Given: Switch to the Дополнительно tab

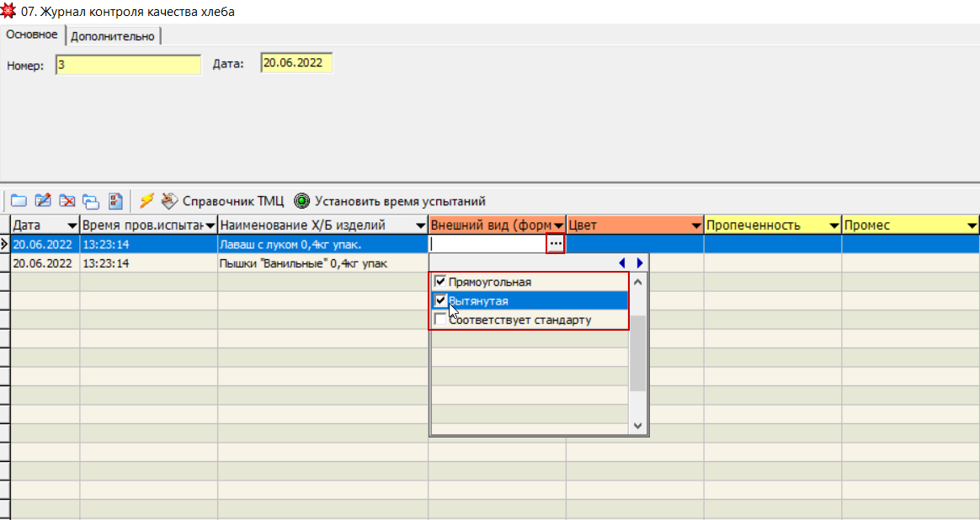Looking at the screenshot, I should pyautogui.click(x=113, y=36).
